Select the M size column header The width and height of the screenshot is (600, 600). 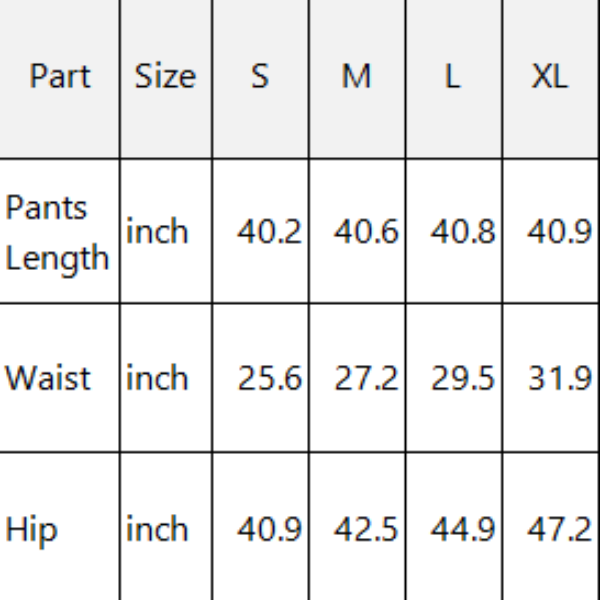pos(356,76)
